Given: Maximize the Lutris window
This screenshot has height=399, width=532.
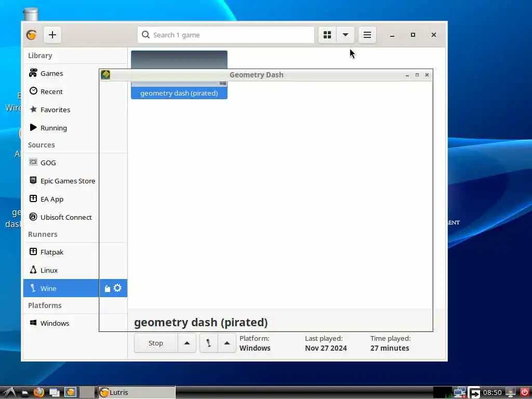Looking at the screenshot, I should pos(413,35).
